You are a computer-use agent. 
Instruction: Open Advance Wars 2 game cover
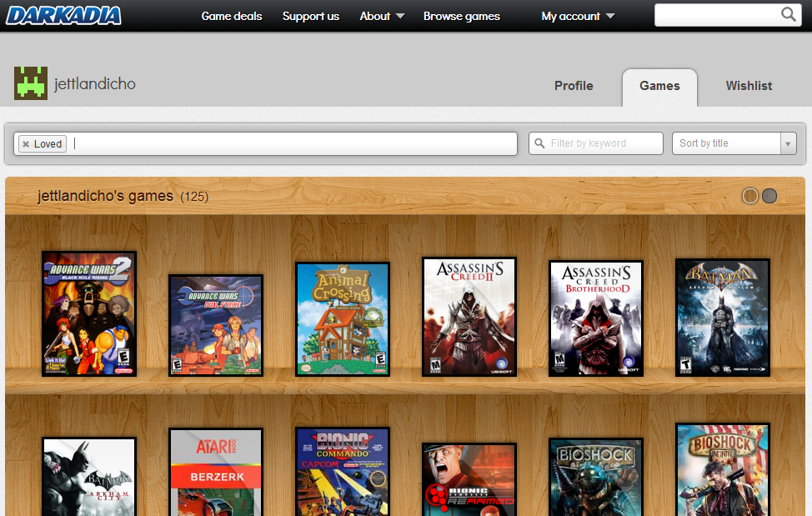pos(89,313)
